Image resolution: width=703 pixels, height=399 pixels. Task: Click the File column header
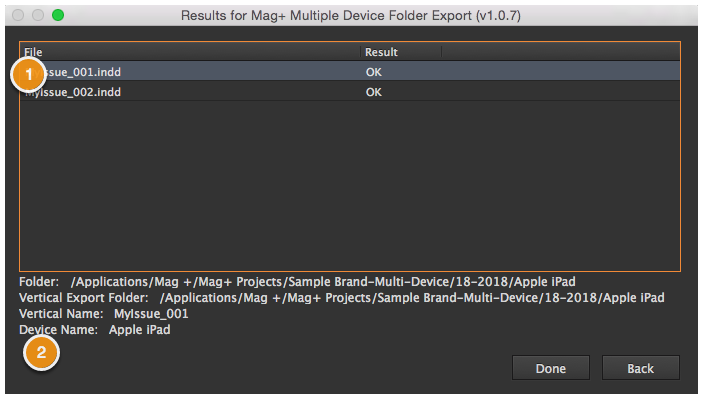coord(190,52)
